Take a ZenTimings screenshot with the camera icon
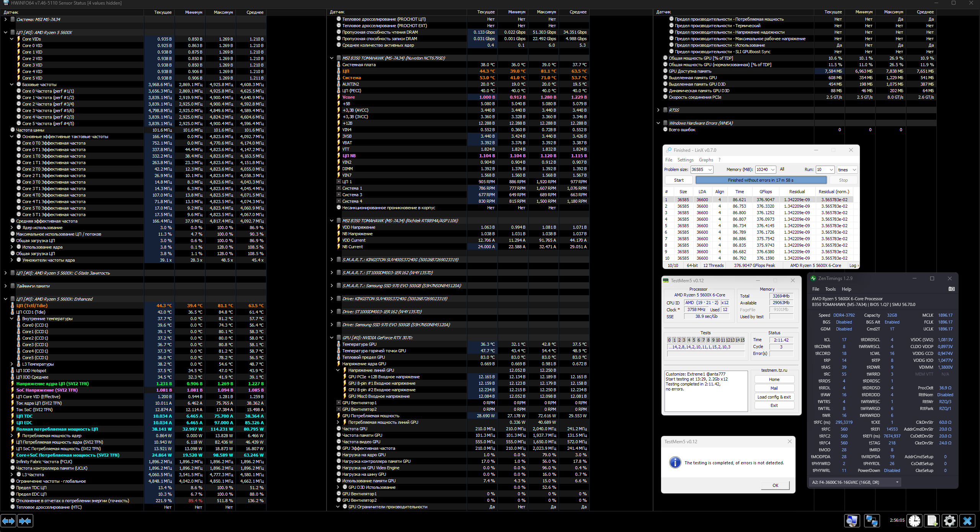The width and height of the screenshot is (980, 532). pos(951,289)
